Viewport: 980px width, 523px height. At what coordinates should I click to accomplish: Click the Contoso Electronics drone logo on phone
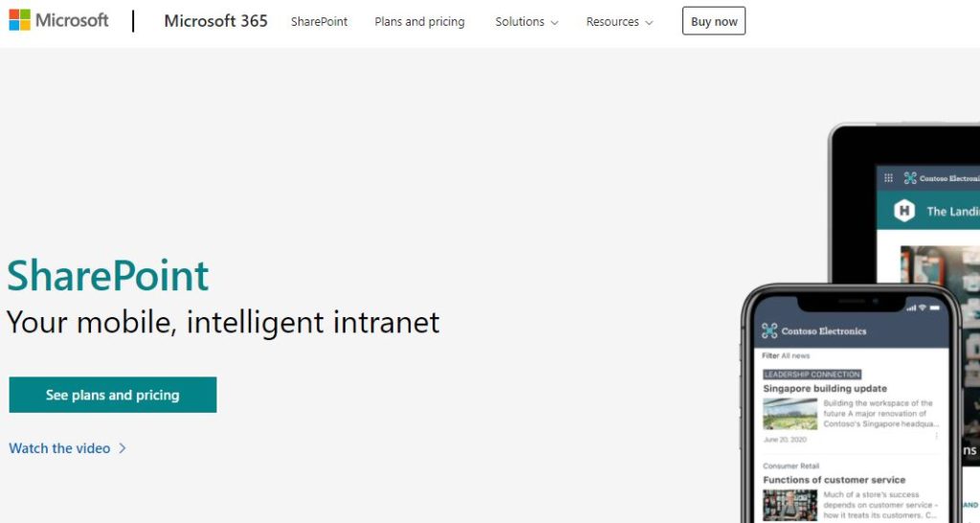[769, 330]
